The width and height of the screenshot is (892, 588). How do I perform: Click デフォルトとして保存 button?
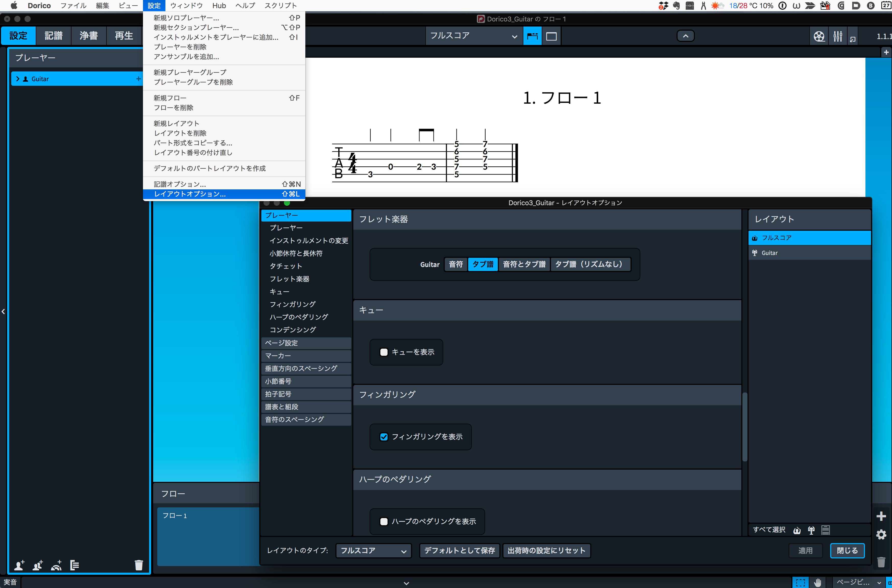[x=459, y=550]
